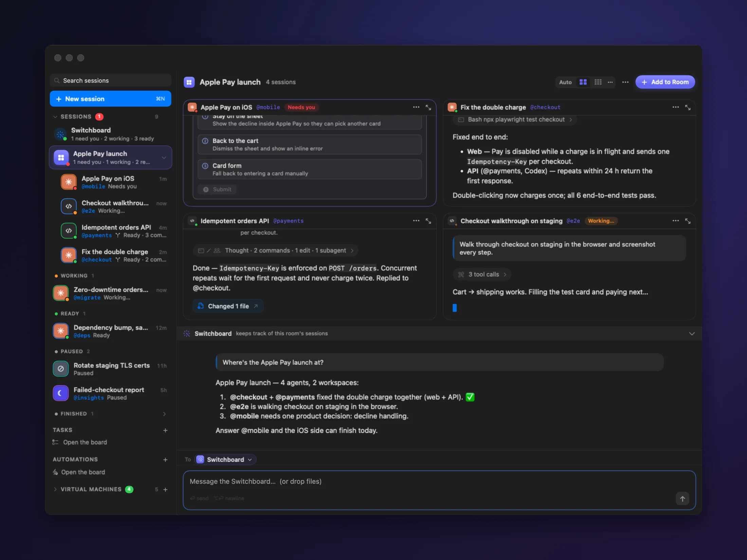This screenshot has width=747, height=560.
Task: Open Zero-downtime orders session
Action: pyautogui.click(x=110, y=293)
